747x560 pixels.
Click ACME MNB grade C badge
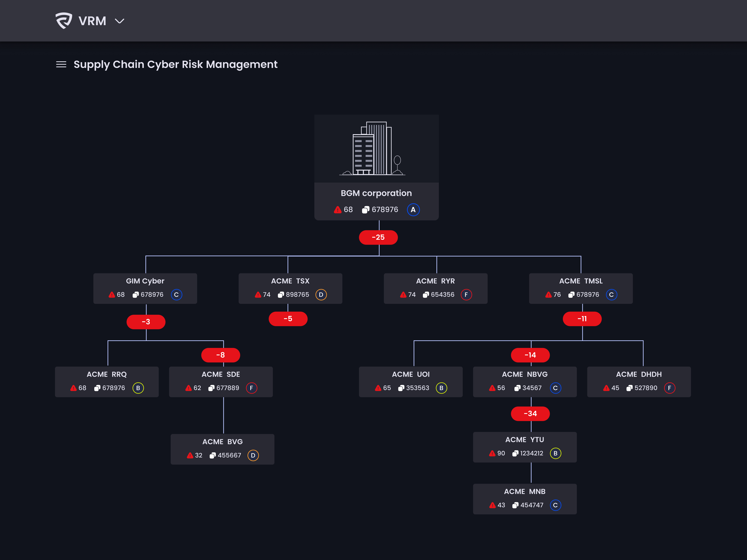[556, 505]
